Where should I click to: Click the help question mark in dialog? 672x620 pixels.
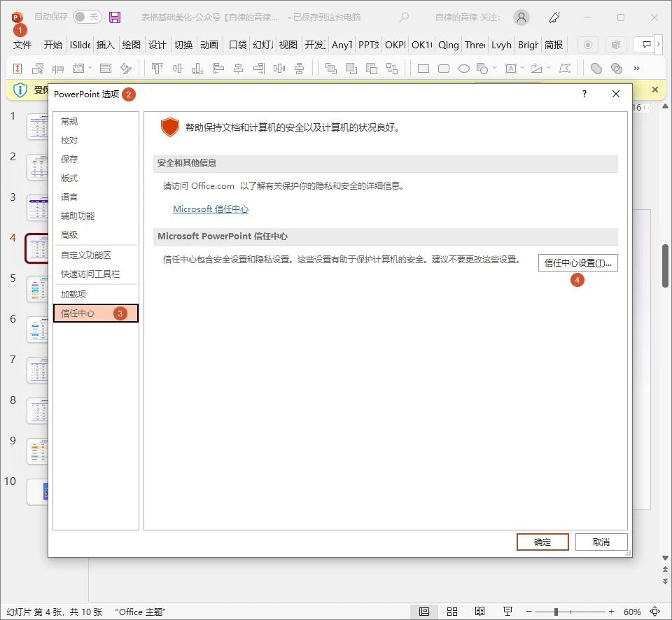tap(584, 94)
